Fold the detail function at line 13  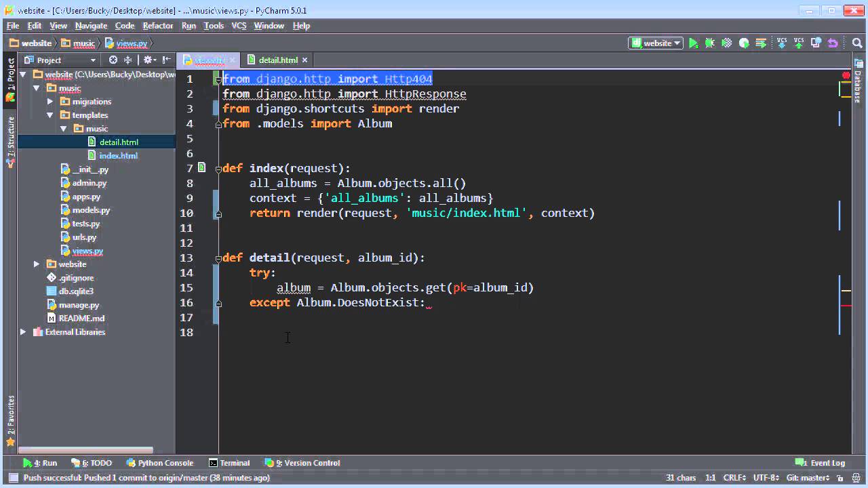[x=218, y=258]
